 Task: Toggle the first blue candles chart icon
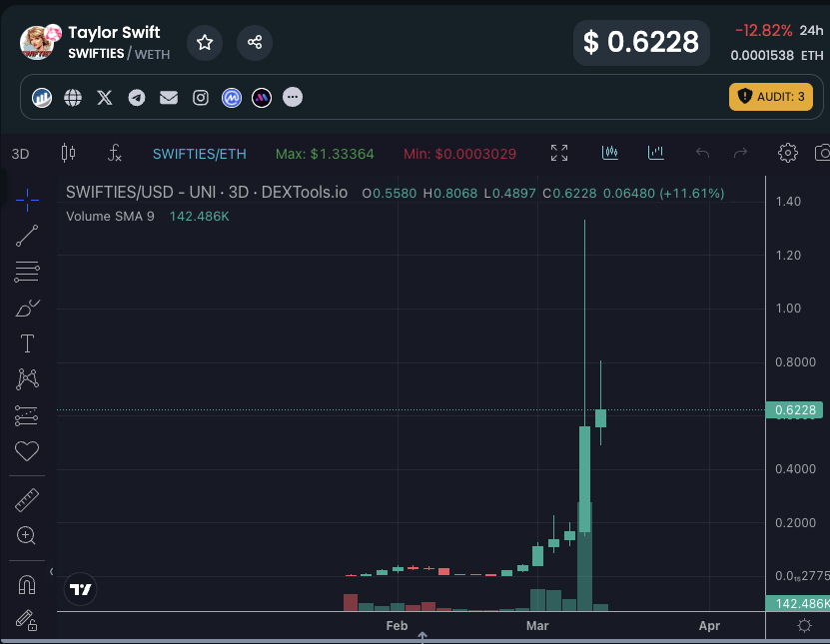(610, 153)
